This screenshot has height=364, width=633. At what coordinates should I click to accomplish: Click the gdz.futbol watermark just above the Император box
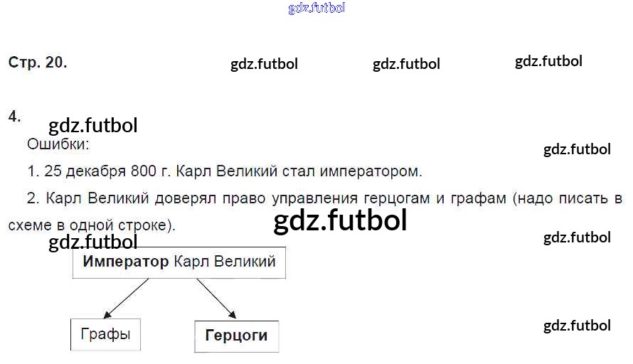93,243
